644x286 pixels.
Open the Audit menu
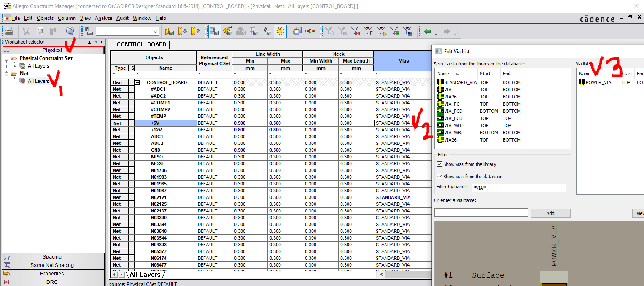123,18
